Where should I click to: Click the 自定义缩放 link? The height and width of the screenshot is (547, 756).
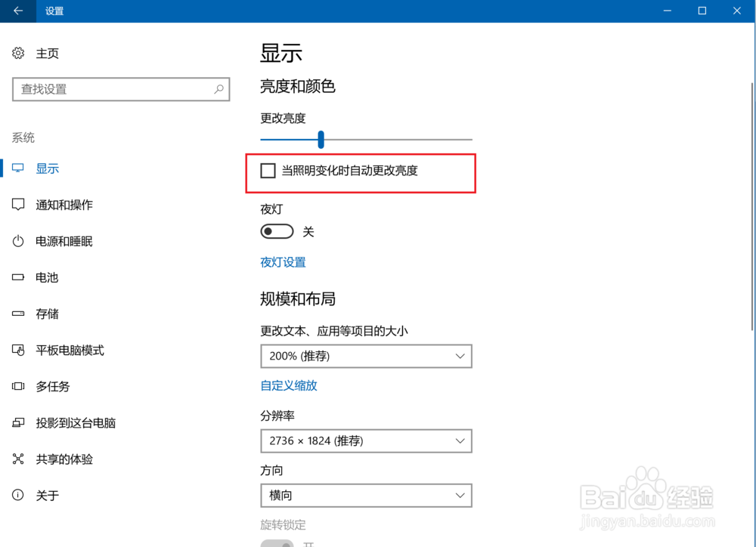[x=288, y=385]
